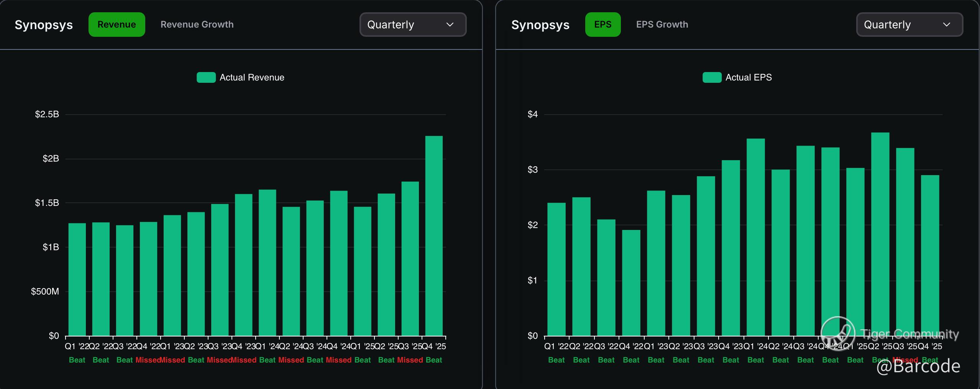Select the EPS tab
Viewport: 980px width, 389px height.
pyautogui.click(x=603, y=25)
